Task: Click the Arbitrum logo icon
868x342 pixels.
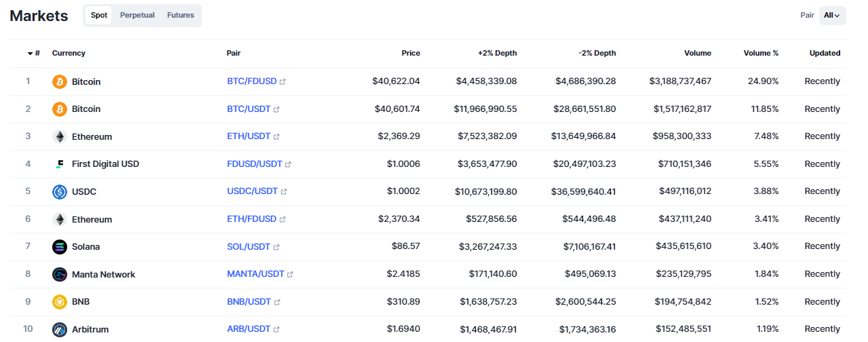Action: [x=60, y=330]
